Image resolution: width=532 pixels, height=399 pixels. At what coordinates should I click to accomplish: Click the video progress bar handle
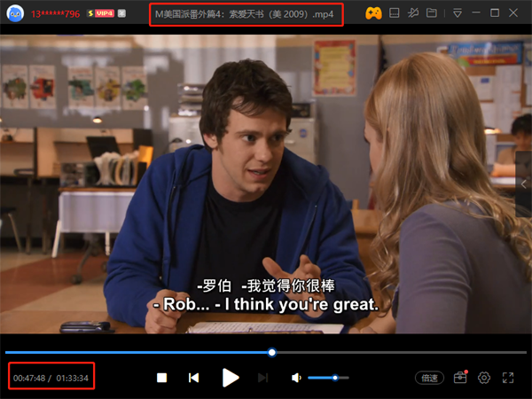[x=271, y=352]
